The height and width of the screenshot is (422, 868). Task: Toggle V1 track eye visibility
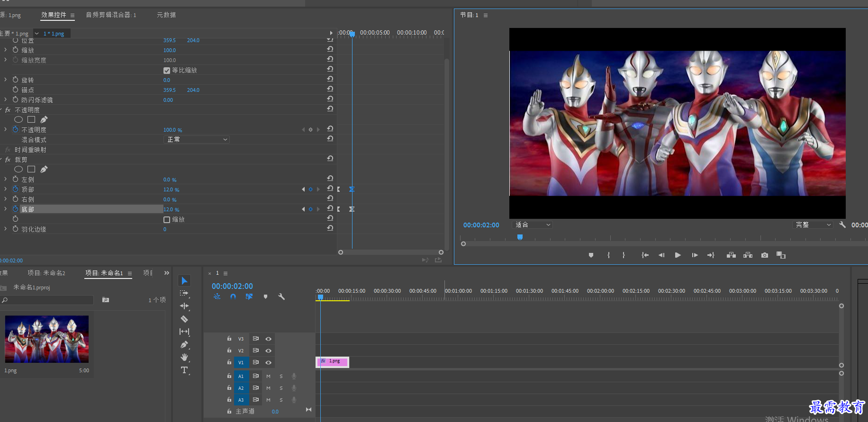pyautogui.click(x=268, y=362)
